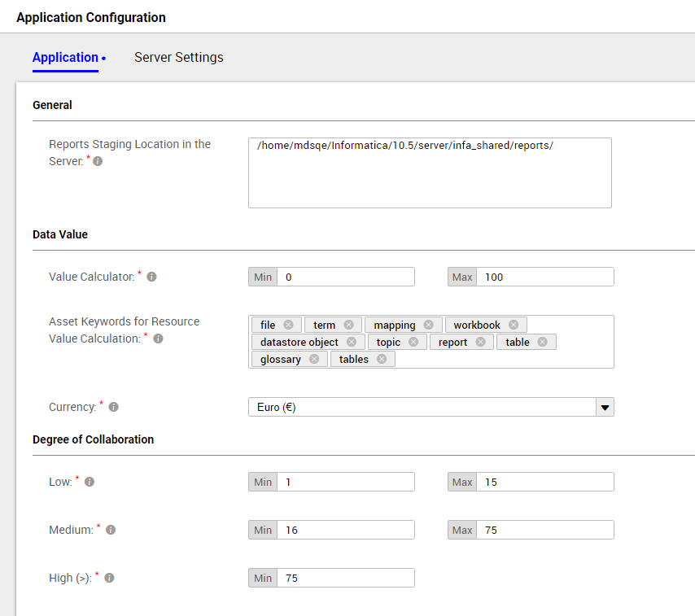Select the Application tab
695x616 pixels.
[65, 58]
